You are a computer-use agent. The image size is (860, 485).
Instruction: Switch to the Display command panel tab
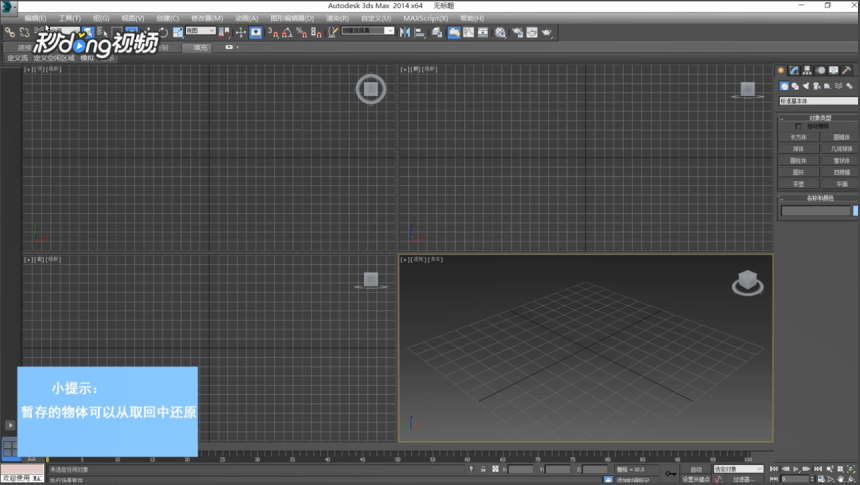(x=834, y=70)
